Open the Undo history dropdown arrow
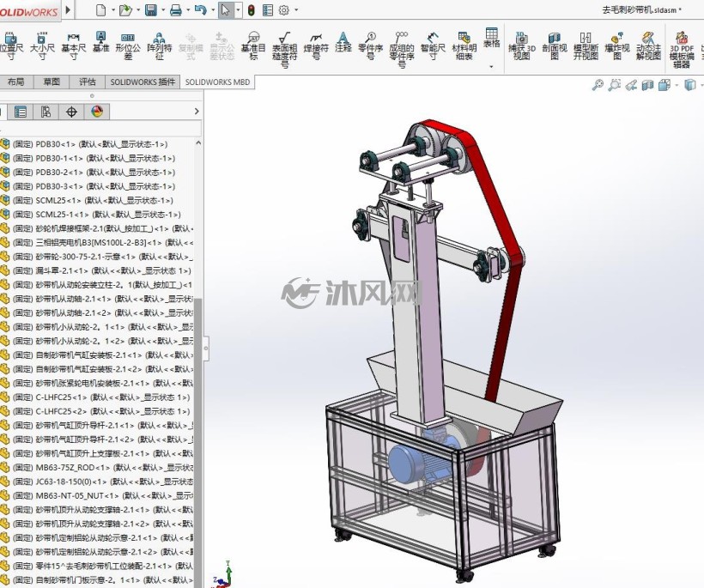Viewport: 704px width, 588px height. pyautogui.click(x=212, y=10)
